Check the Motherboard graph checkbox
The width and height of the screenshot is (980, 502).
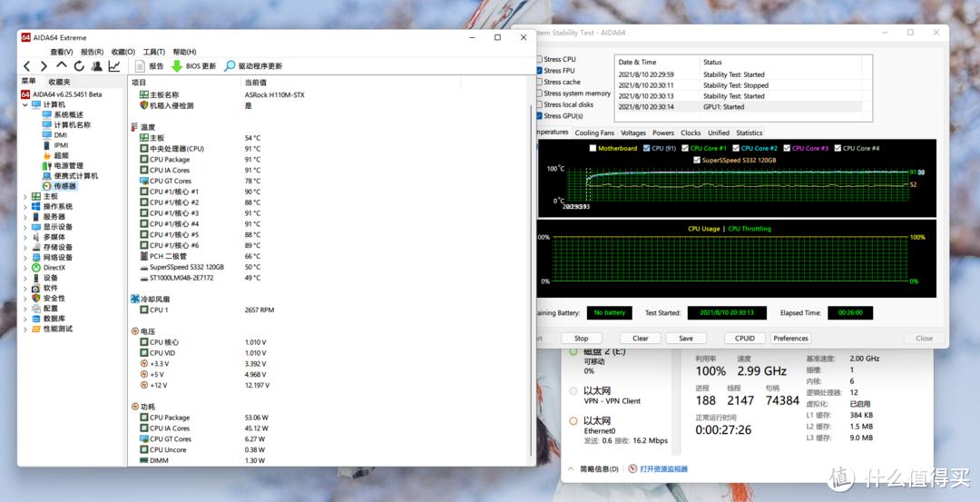coord(593,148)
